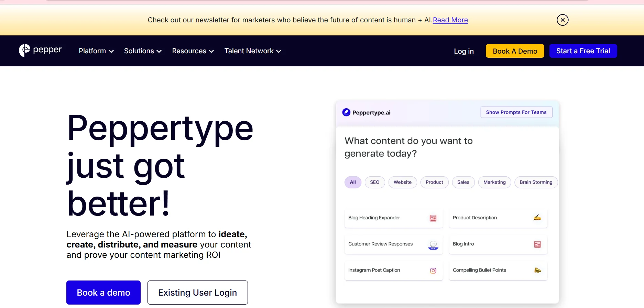This screenshot has height=308, width=644.
Task: Follow the Read More newsletter link
Action: (x=450, y=20)
